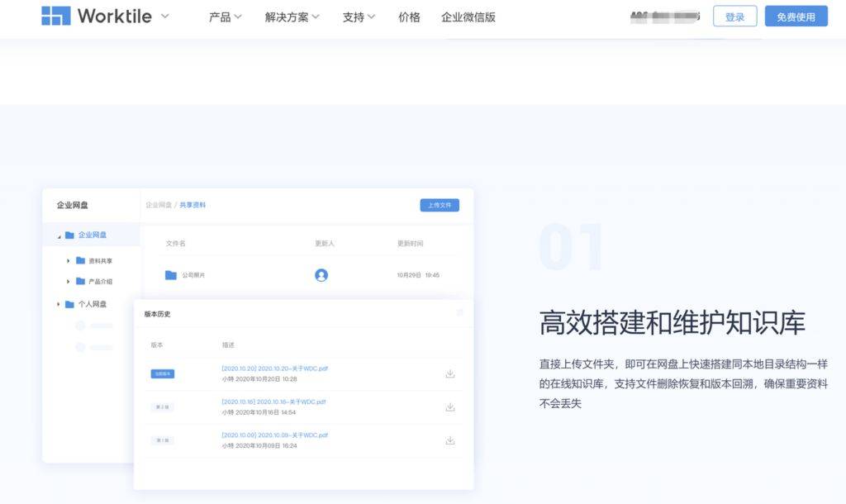Image resolution: width=846 pixels, height=504 pixels.
Task: Click the 更新时间 column header
Action: (410, 244)
